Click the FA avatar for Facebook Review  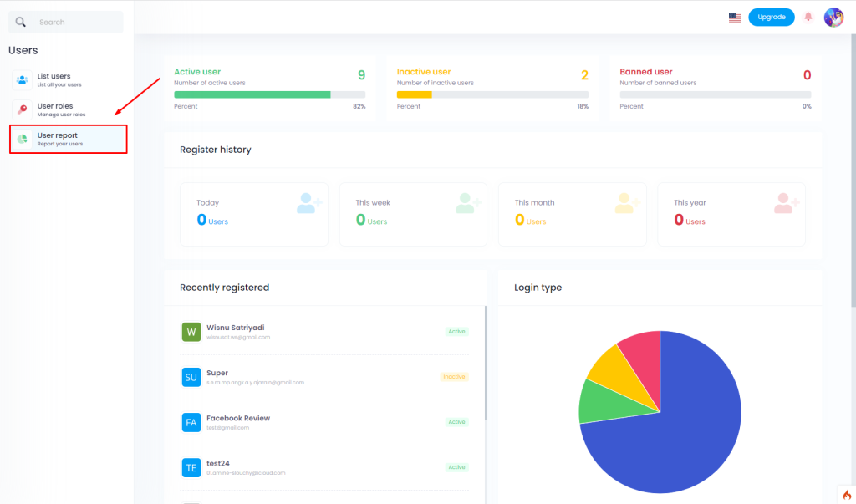(x=191, y=422)
